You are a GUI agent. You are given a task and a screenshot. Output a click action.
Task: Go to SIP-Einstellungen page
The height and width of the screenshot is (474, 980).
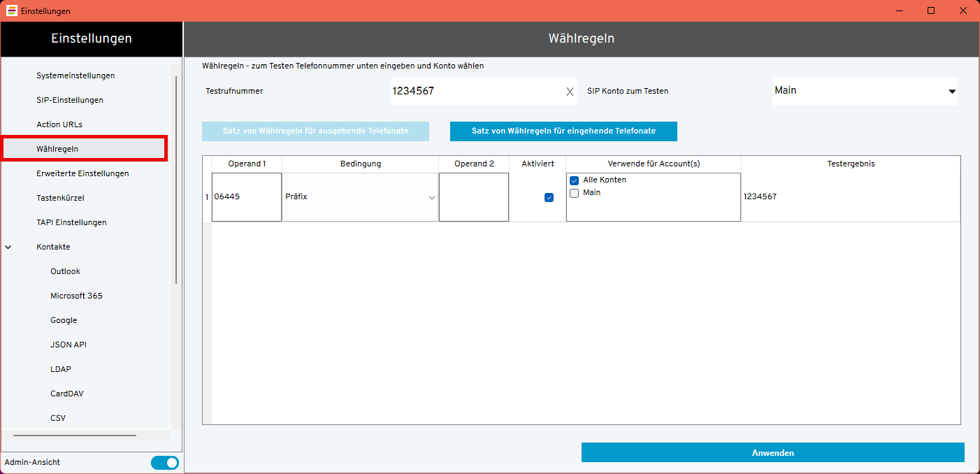pyautogui.click(x=70, y=100)
